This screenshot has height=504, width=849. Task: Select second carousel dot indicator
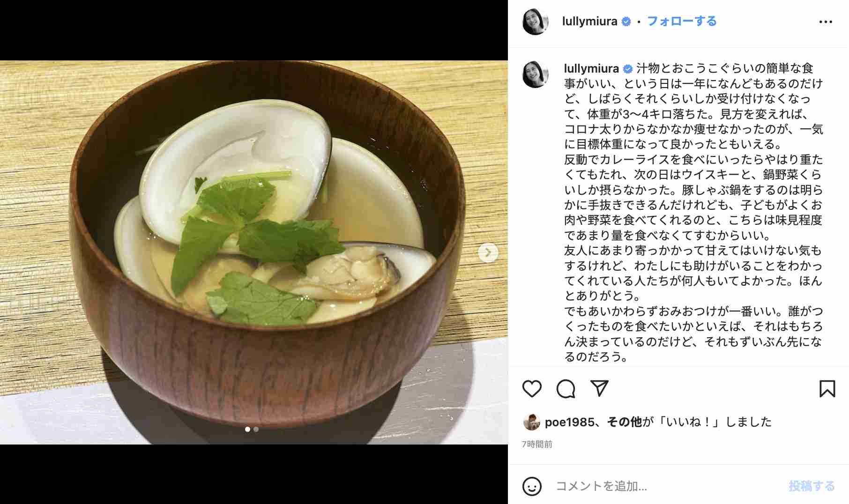point(256,429)
